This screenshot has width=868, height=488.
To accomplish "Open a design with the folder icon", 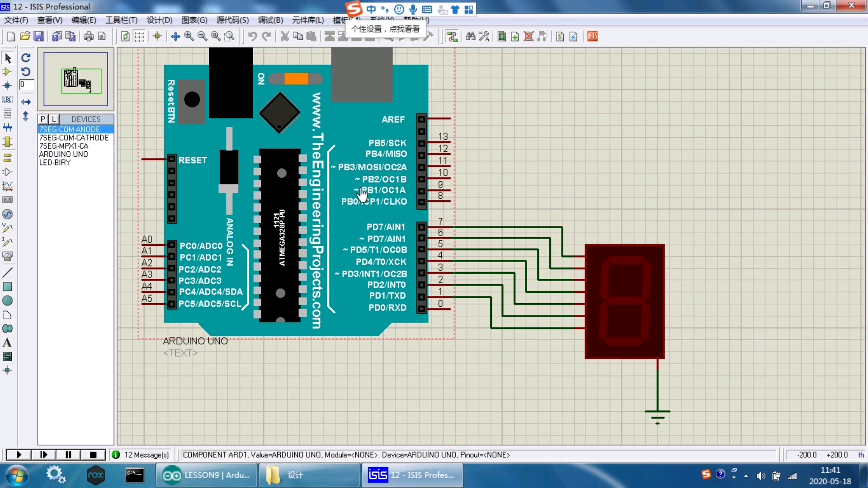I will click(x=25, y=37).
